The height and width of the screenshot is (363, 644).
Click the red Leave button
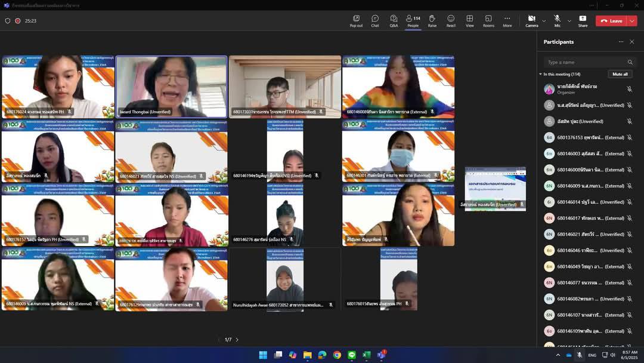click(x=611, y=21)
